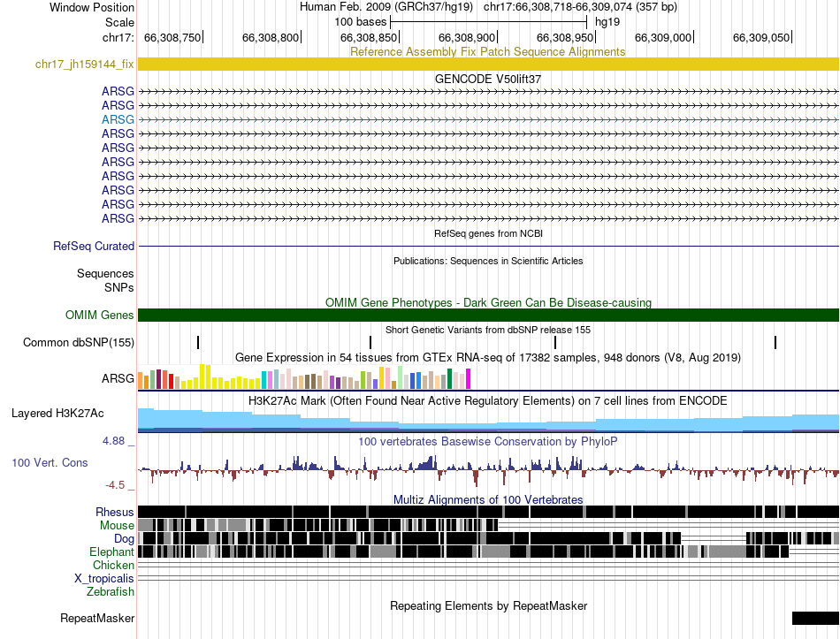Click the black RepeatMasker element block
Screen dimensions: 840x639
coord(815,618)
